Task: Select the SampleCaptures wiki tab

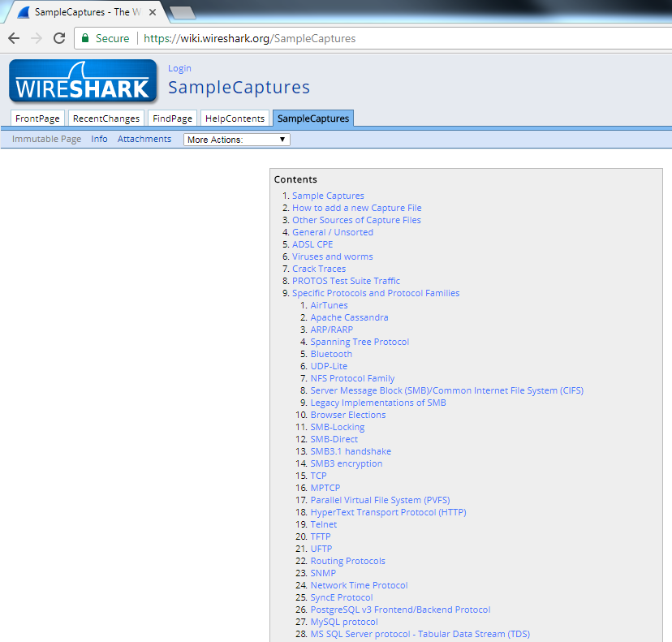Action: click(313, 118)
